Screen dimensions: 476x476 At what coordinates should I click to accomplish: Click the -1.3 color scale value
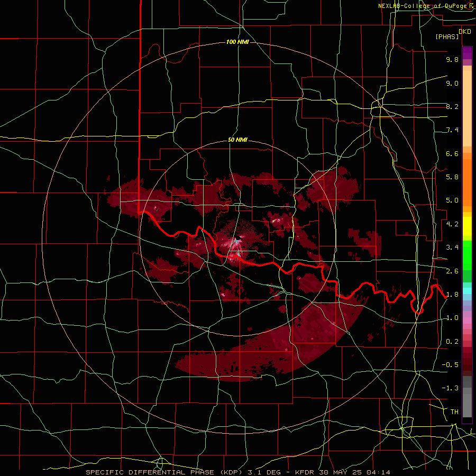coord(450,388)
